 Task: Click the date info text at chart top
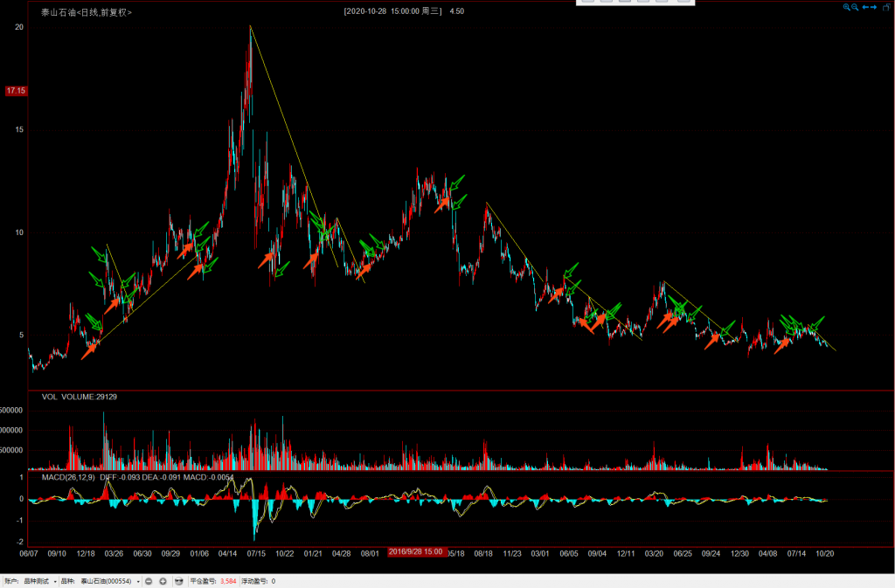point(393,11)
